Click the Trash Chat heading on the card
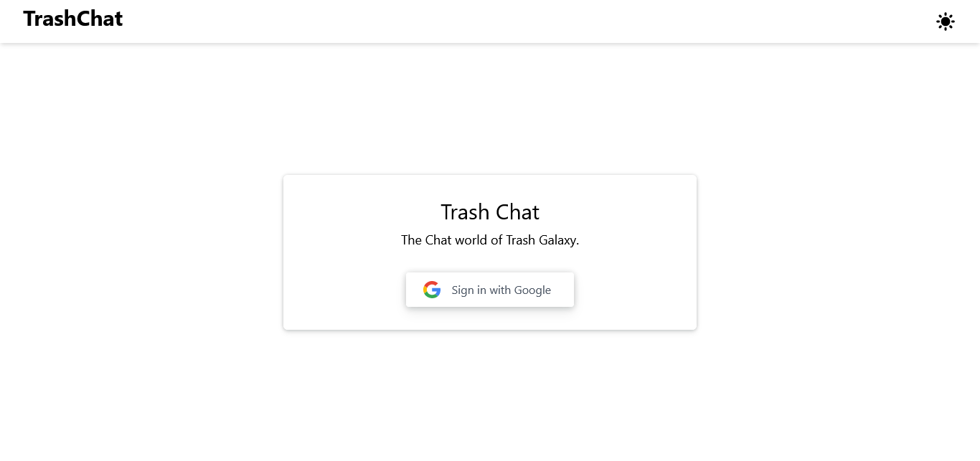 489,212
